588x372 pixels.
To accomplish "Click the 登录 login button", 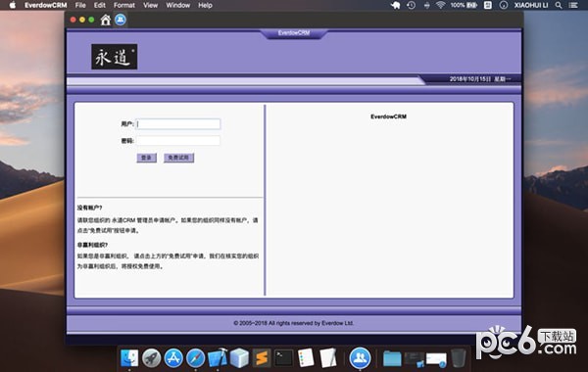I will [x=147, y=158].
